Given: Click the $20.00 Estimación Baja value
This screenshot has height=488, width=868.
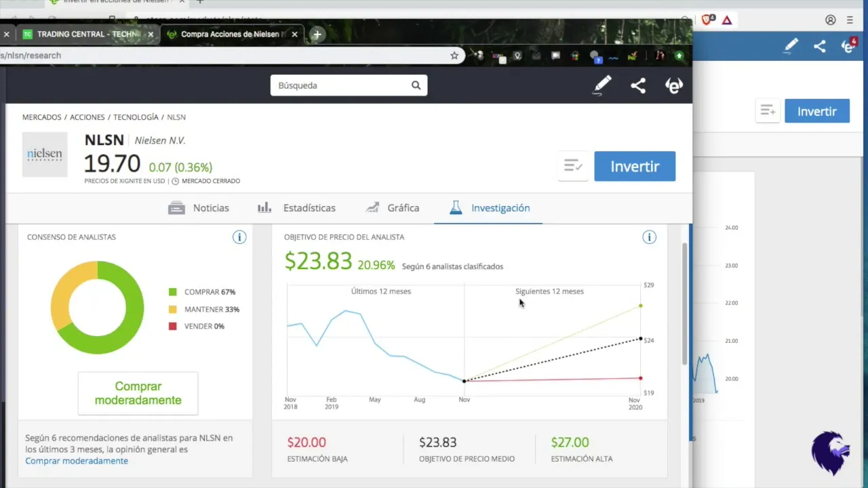Looking at the screenshot, I should (307, 443).
